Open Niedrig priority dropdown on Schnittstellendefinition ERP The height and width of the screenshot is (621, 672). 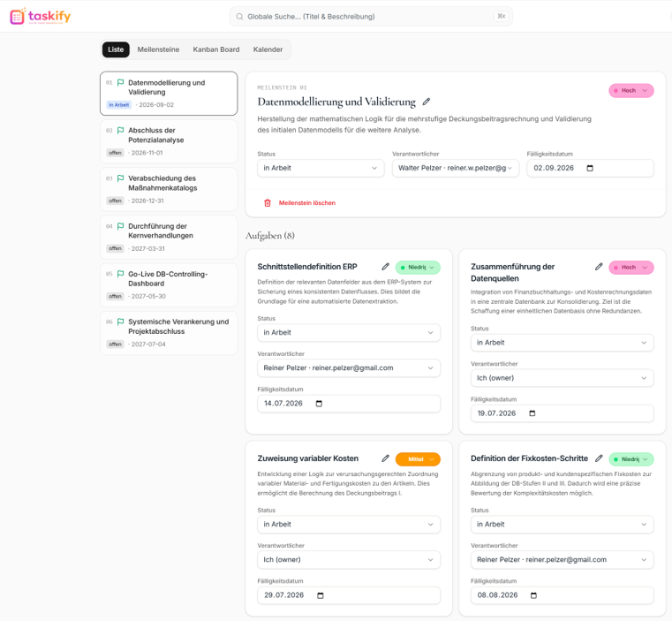click(x=418, y=267)
